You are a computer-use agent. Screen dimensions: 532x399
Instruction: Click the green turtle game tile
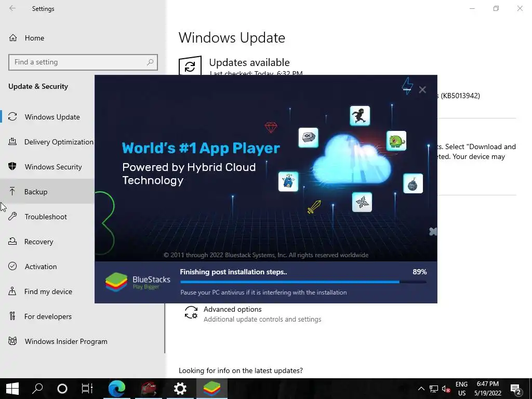[396, 141]
